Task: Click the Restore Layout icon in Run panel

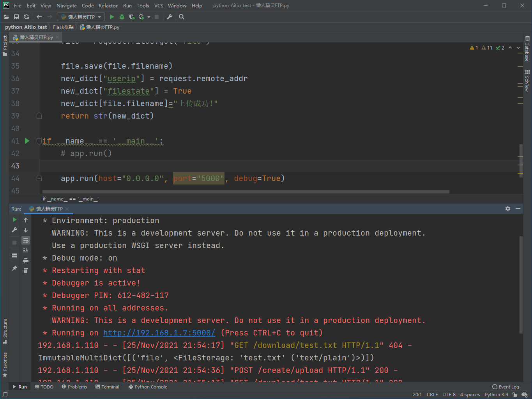Action: tap(14, 255)
